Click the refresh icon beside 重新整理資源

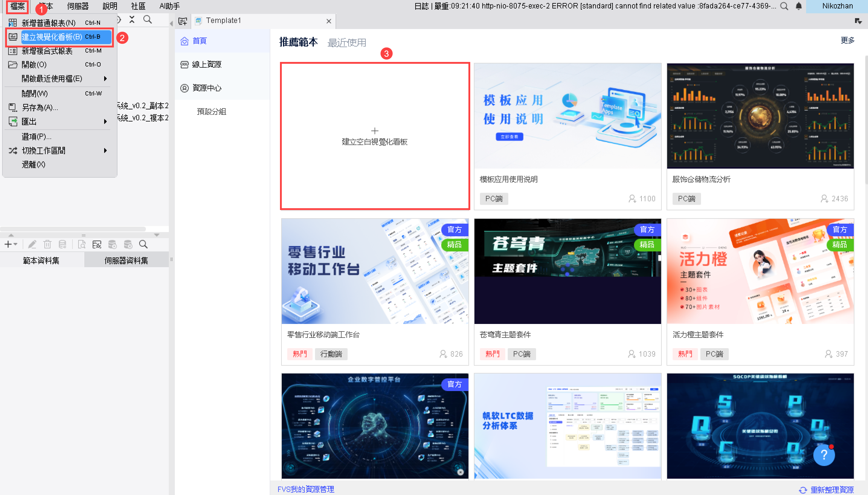(803, 490)
